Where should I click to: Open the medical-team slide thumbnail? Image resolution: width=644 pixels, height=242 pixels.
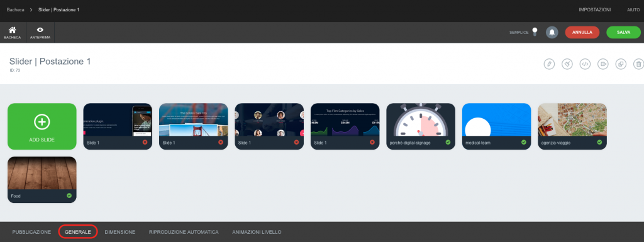(497, 119)
